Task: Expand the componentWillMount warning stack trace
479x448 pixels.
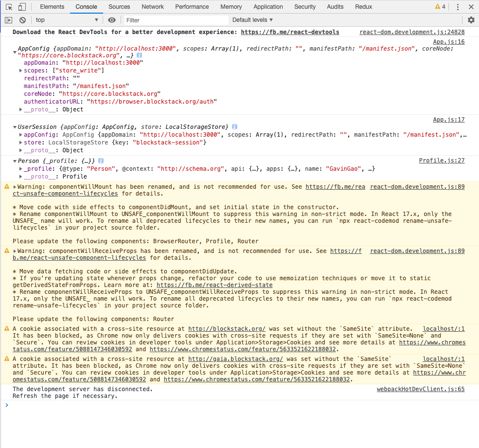Action: pos(15,187)
